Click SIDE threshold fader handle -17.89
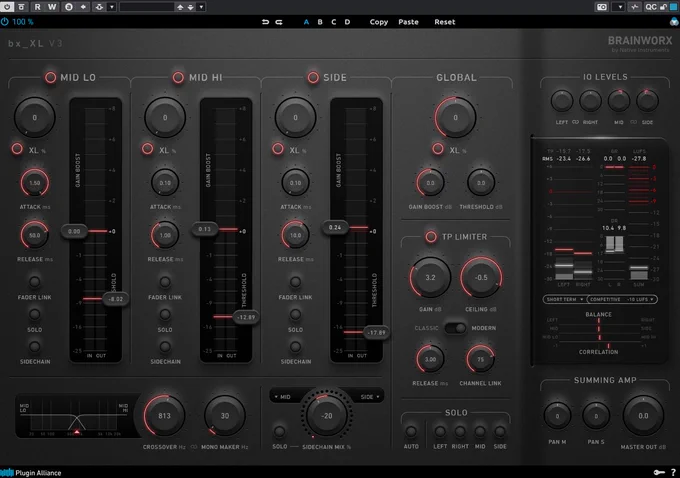 [376, 333]
